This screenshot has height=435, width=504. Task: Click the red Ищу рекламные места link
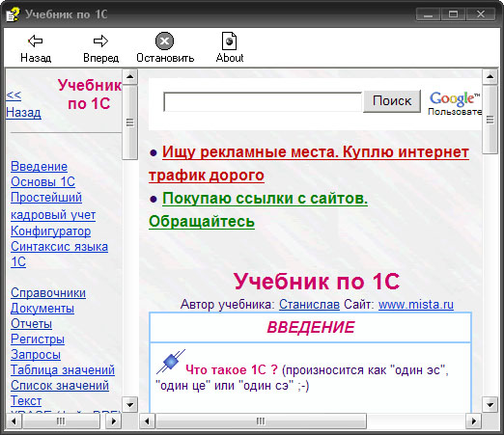(x=309, y=164)
